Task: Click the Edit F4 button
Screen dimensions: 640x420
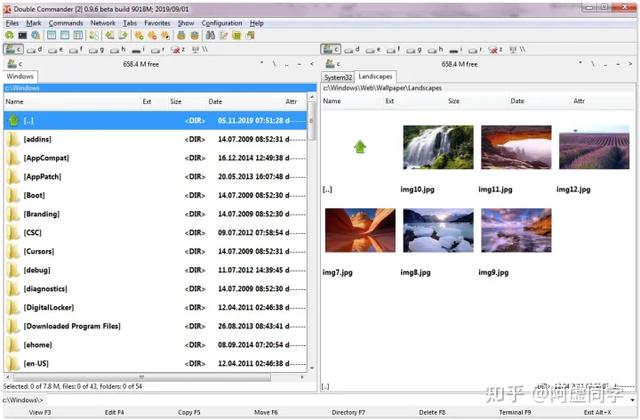Action: click(114, 412)
